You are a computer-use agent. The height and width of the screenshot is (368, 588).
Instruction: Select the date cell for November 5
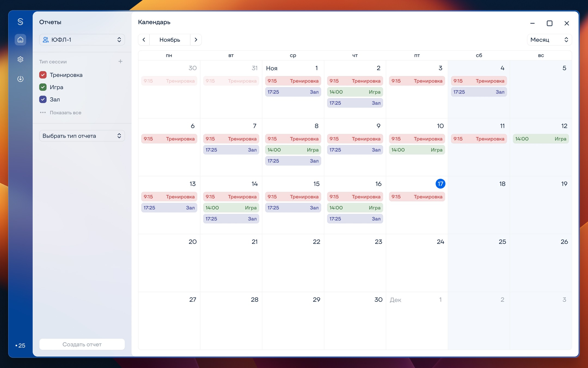[541, 89]
